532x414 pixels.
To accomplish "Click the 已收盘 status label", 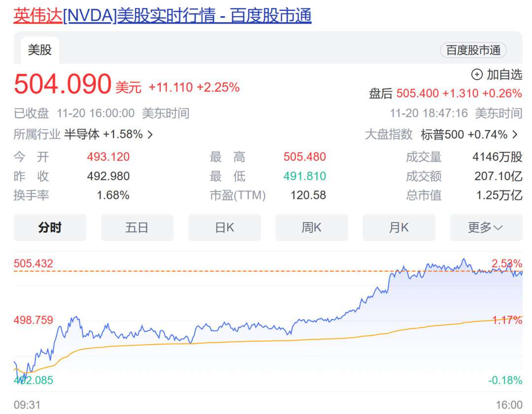I will pyautogui.click(x=31, y=113).
